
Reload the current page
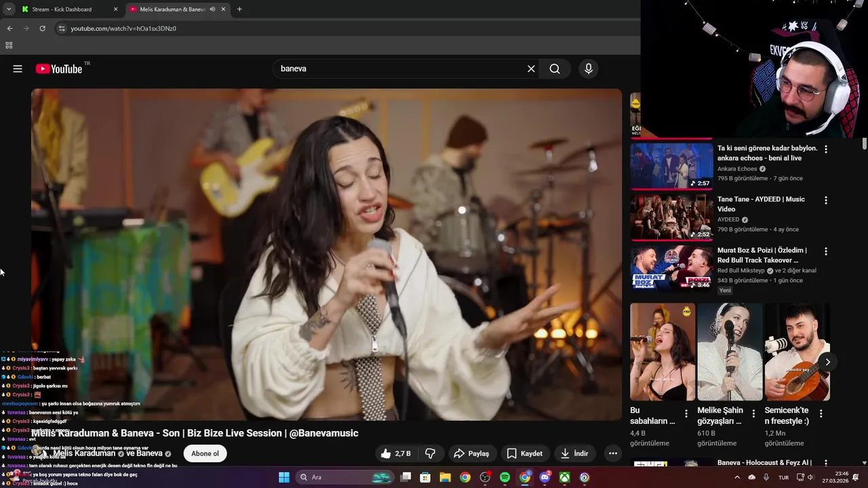(42, 28)
